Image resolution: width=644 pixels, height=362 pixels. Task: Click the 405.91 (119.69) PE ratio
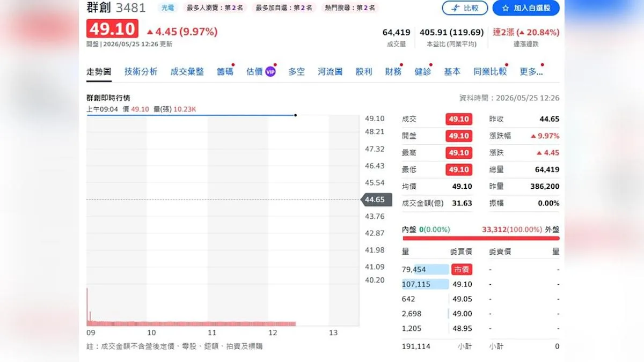point(451,32)
